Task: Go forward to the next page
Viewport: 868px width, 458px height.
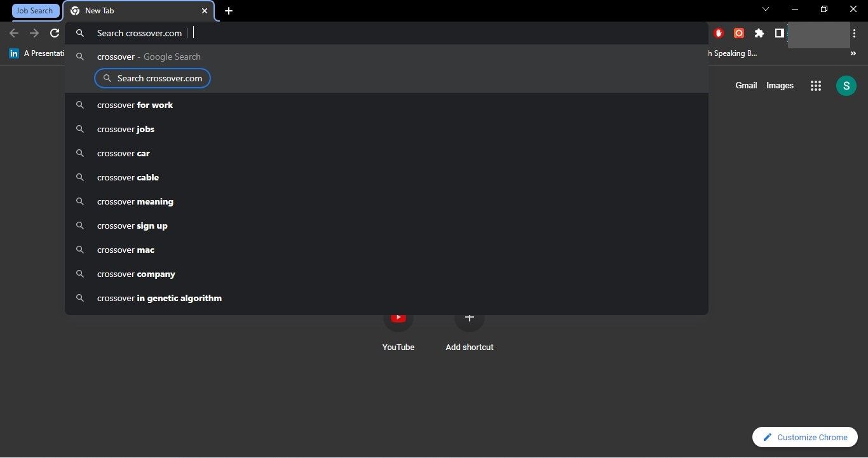Action: pyautogui.click(x=34, y=33)
